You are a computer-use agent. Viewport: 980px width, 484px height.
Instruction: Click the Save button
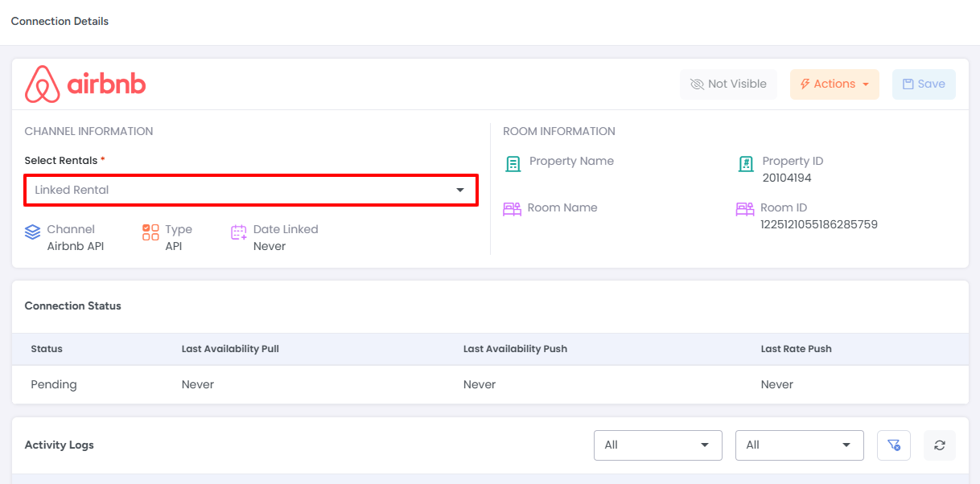pyautogui.click(x=924, y=84)
